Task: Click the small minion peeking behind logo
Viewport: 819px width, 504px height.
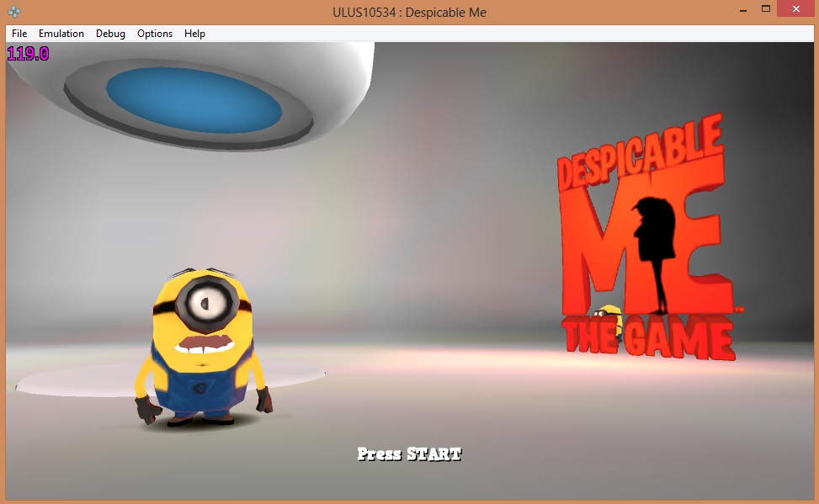Action: click(610, 320)
